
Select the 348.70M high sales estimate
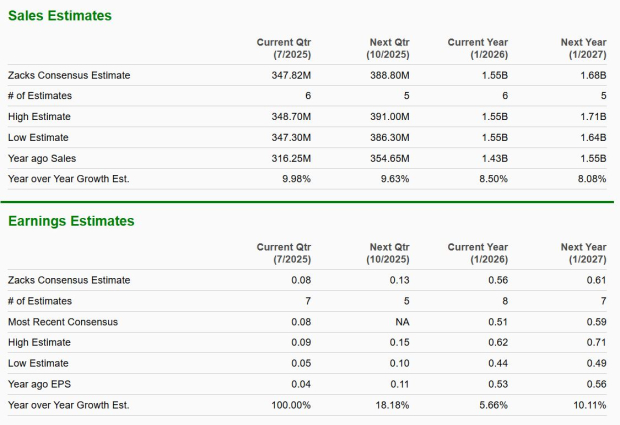pos(290,116)
